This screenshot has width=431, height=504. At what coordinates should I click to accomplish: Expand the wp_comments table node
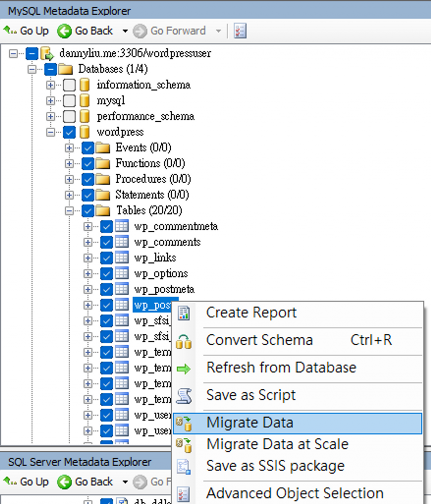click(x=88, y=242)
